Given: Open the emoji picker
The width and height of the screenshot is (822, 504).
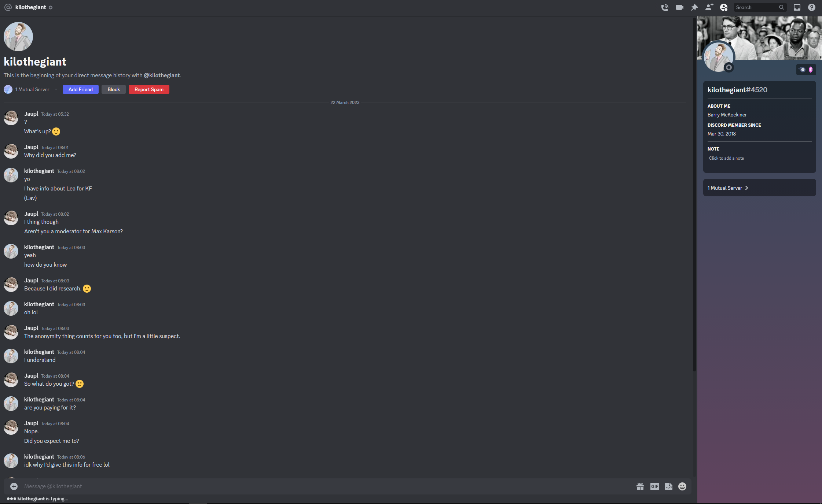Looking at the screenshot, I should (x=682, y=486).
